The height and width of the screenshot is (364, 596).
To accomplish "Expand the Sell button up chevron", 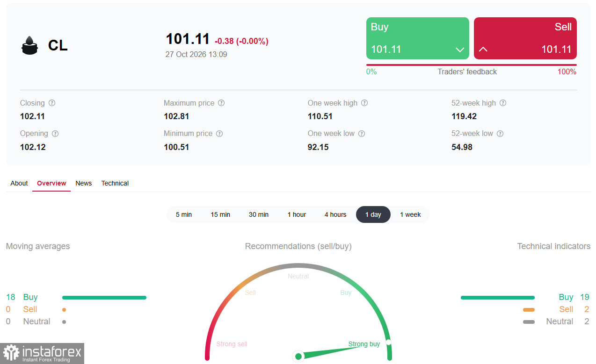I will [483, 49].
